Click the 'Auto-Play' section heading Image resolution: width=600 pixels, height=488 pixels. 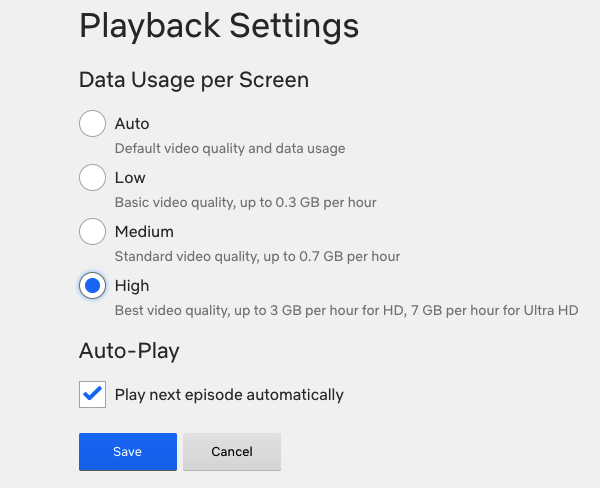[x=129, y=351]
